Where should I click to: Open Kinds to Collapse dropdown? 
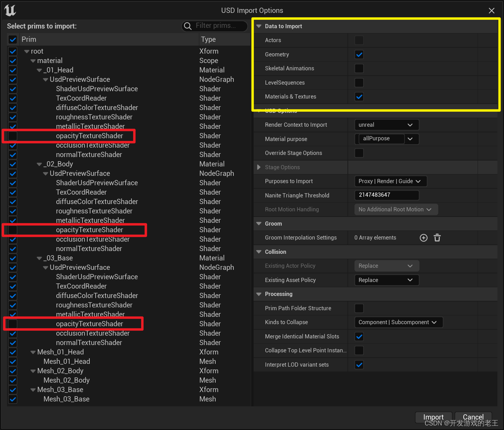[x=398, y=322]
